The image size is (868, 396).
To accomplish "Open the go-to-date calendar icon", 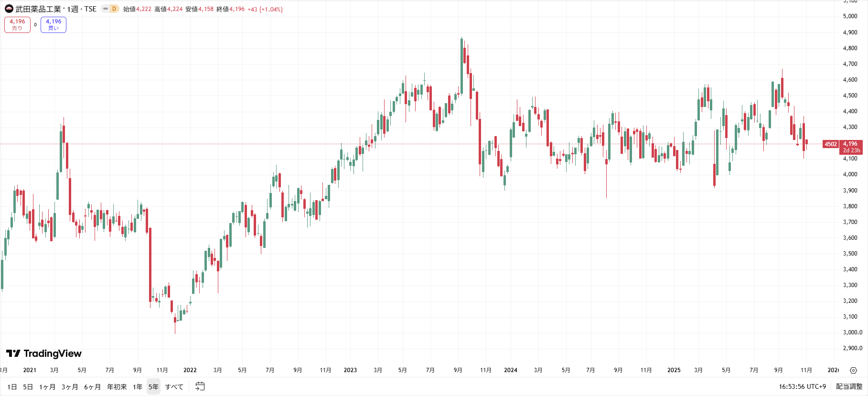I will point(200,386).
